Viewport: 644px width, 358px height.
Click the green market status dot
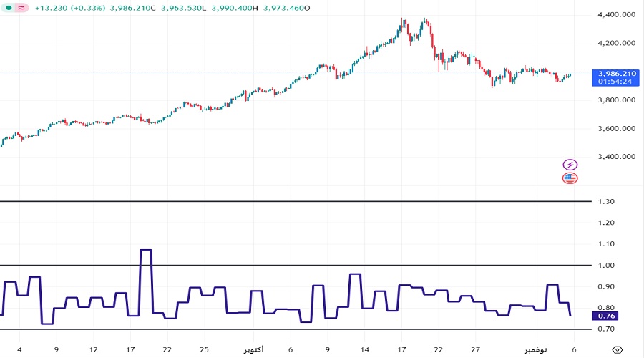pos(7,8)
